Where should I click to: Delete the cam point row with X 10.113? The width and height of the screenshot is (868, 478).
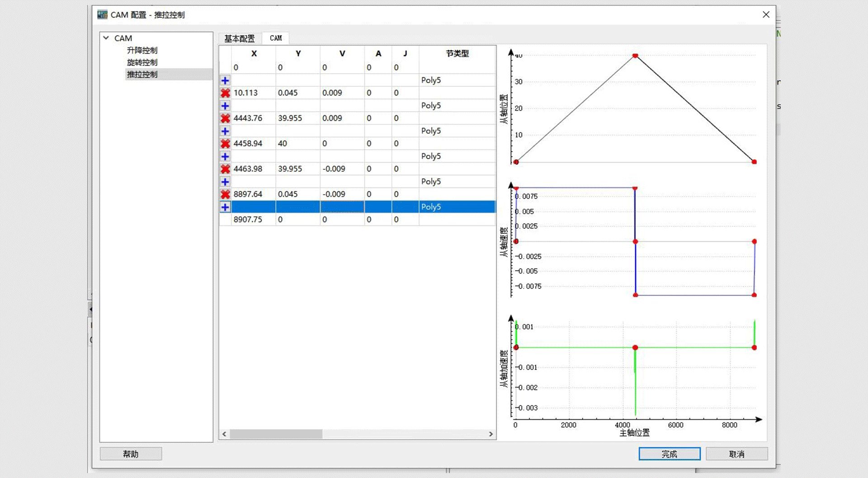(x=225, y=93)
